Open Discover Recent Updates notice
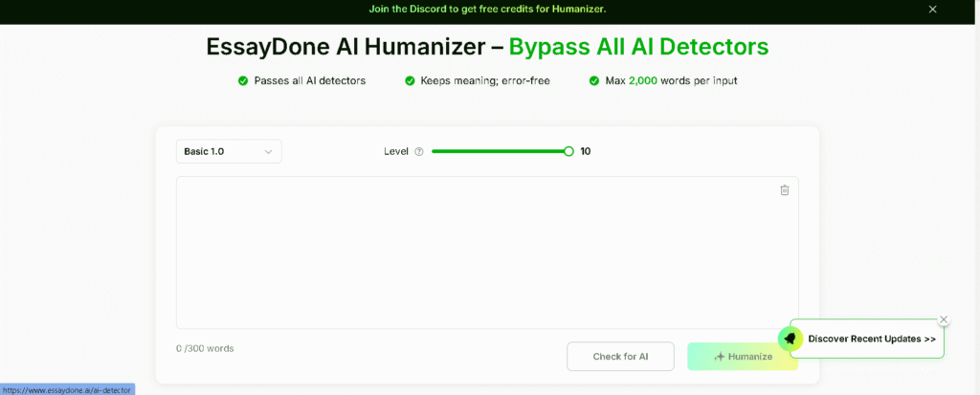Viewport: 980px width, 395px height. coord(872,339)
